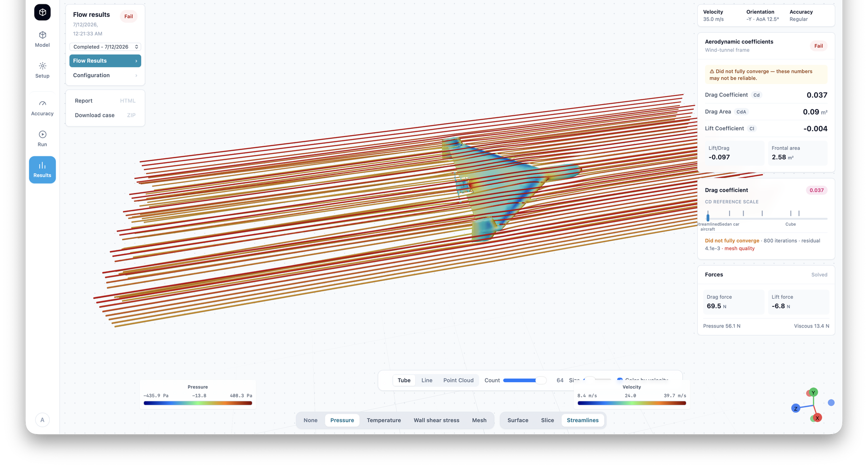
Task: Click the 0.037 drag coefficient badge
Action: [x=816, y=190]
